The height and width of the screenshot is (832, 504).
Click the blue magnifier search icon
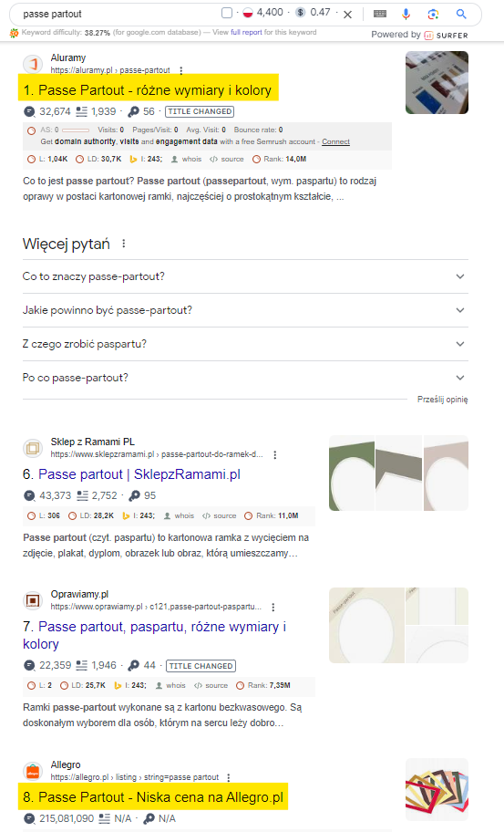[x=461, y=15]
